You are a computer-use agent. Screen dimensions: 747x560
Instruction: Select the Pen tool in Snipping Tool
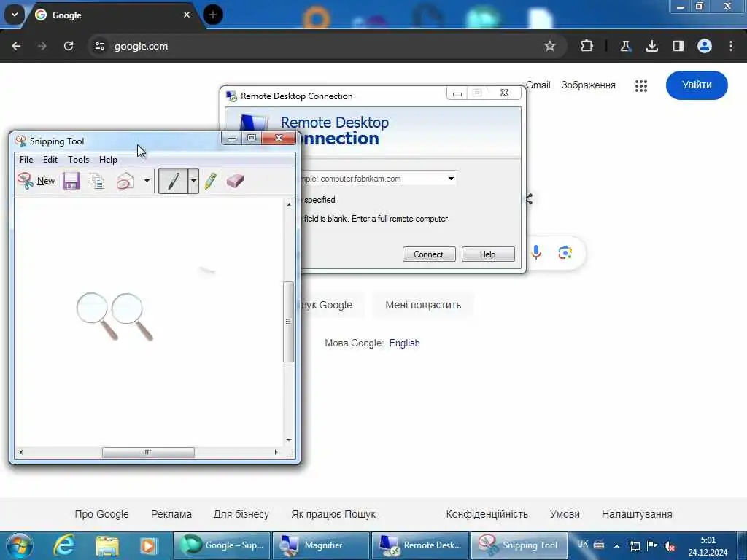coord(174,181)
